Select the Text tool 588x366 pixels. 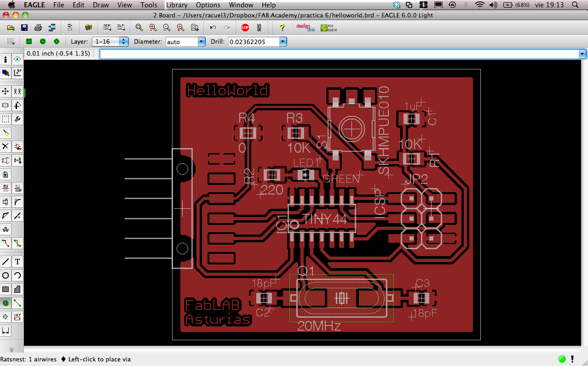17,262
